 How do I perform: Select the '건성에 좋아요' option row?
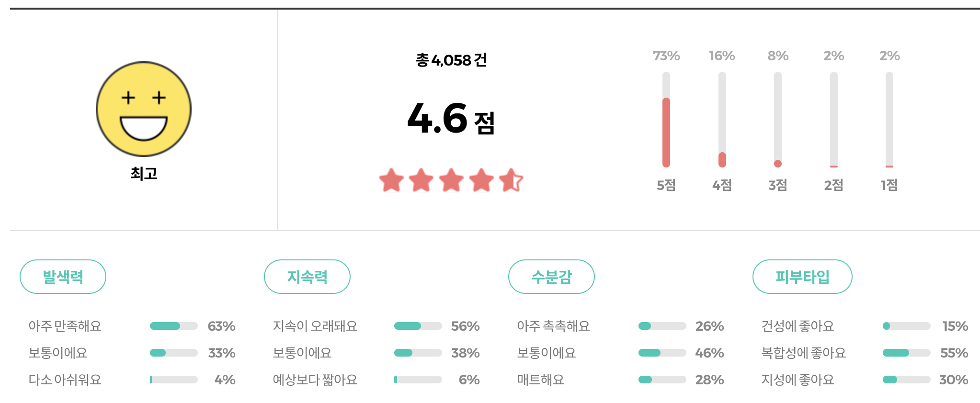pos(798,325)
